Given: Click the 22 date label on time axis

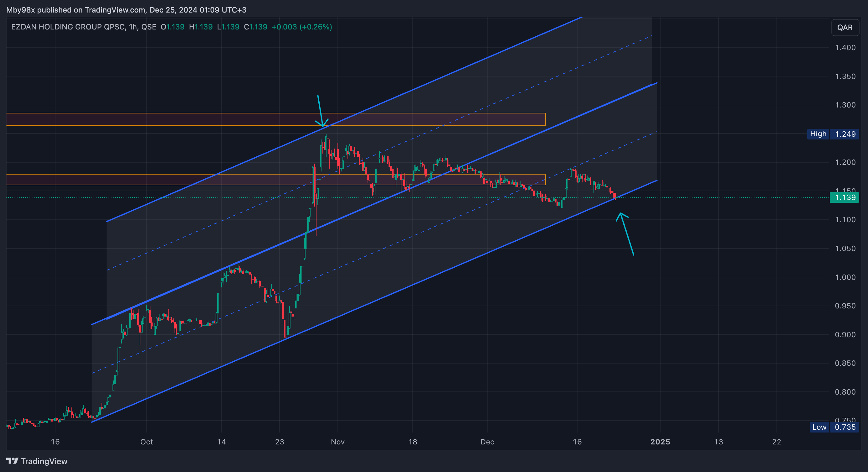Looking at the screenshot, I should (777, 442).
